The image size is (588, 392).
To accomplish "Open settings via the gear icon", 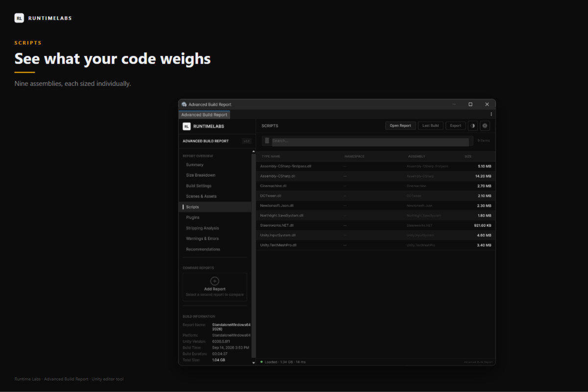I will pos(485,126).
